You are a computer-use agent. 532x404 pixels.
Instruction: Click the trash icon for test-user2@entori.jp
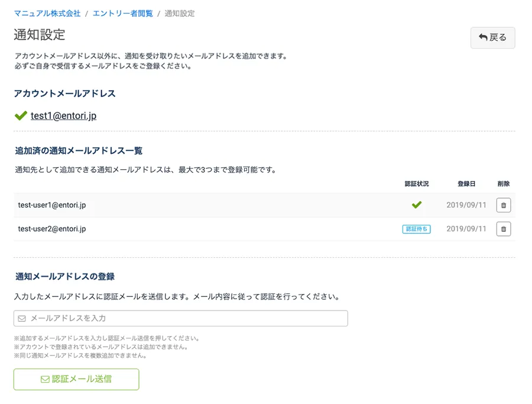click(503, 229)
